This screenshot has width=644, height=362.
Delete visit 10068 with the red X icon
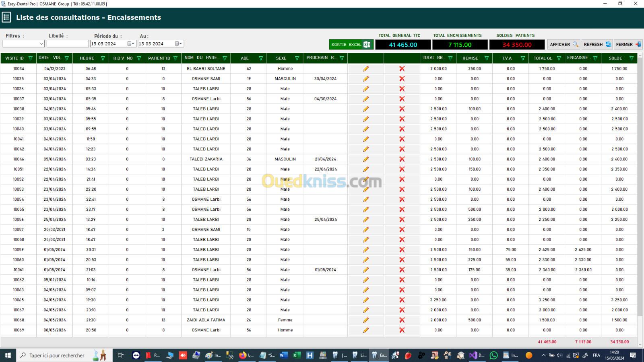point(402,320)
